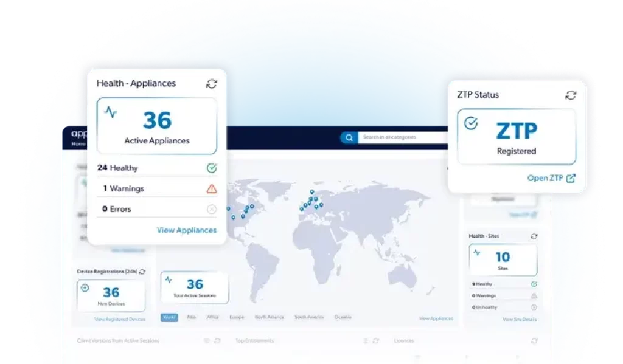This screenshot has height=364, width=623.
Task: Switch map to Europe region
Action: point(236,317)
